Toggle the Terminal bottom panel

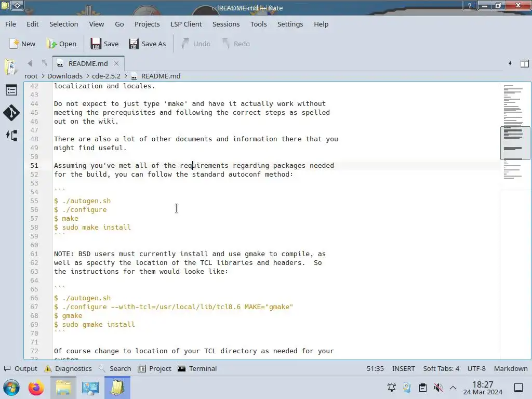[197, 368]
